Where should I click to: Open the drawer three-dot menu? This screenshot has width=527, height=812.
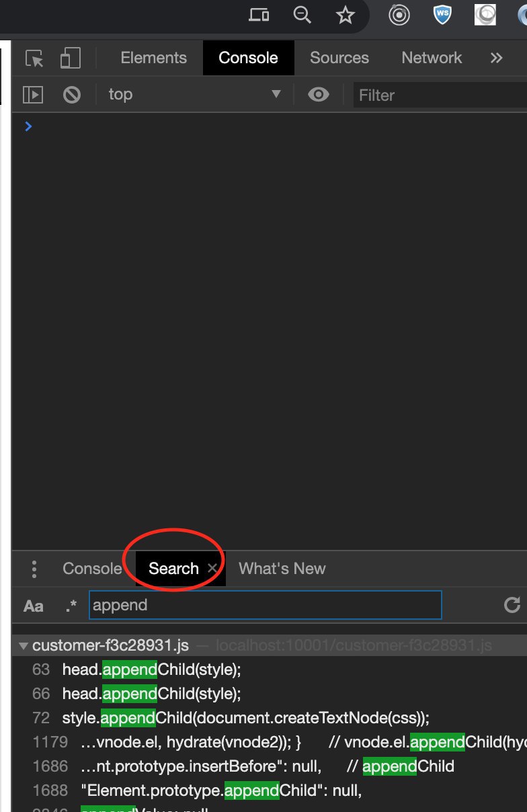(34, 569)
